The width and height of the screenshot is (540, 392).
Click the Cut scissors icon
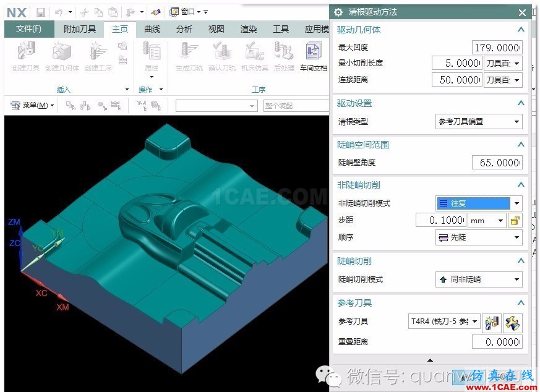point(84,13)
